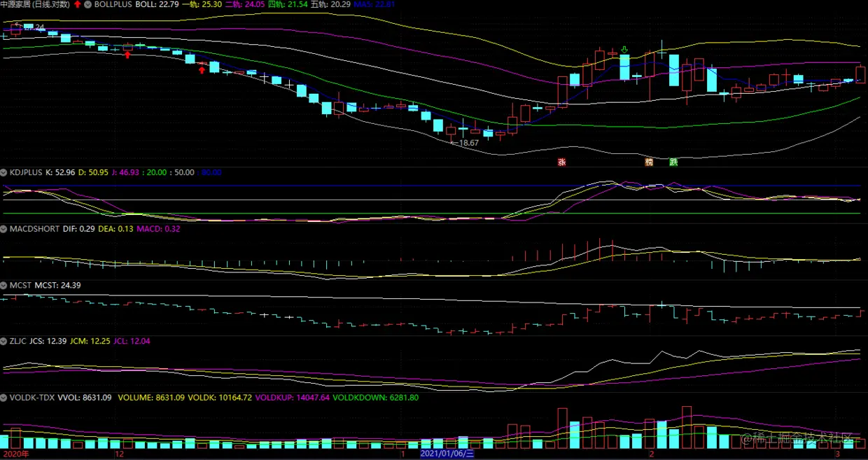The width and height of the screenshot is (868, 460).
Task: Click the 二轨: 24.05 value
Action: pyautogui.click(x=245, y=4)
